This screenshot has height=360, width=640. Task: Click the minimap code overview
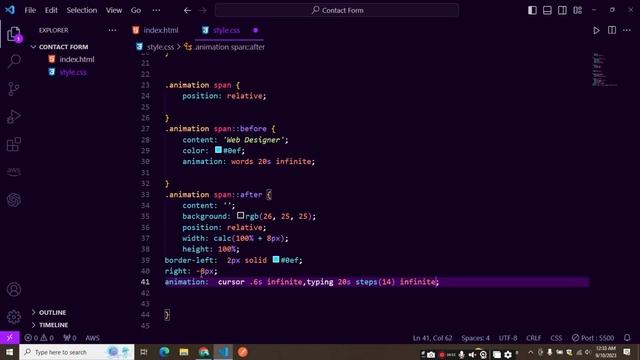(x=604, y=69)
